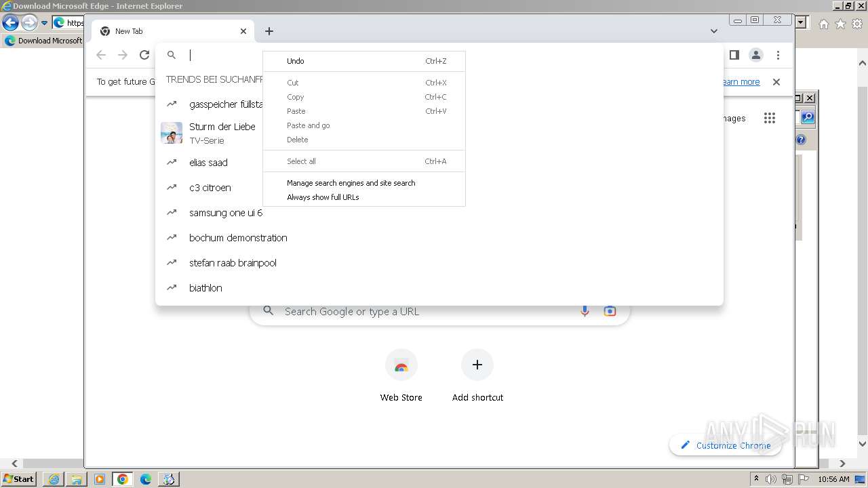This screenshot has width=868, height=488.
Task: Open the Web Store shortcut
Action: 401,376
